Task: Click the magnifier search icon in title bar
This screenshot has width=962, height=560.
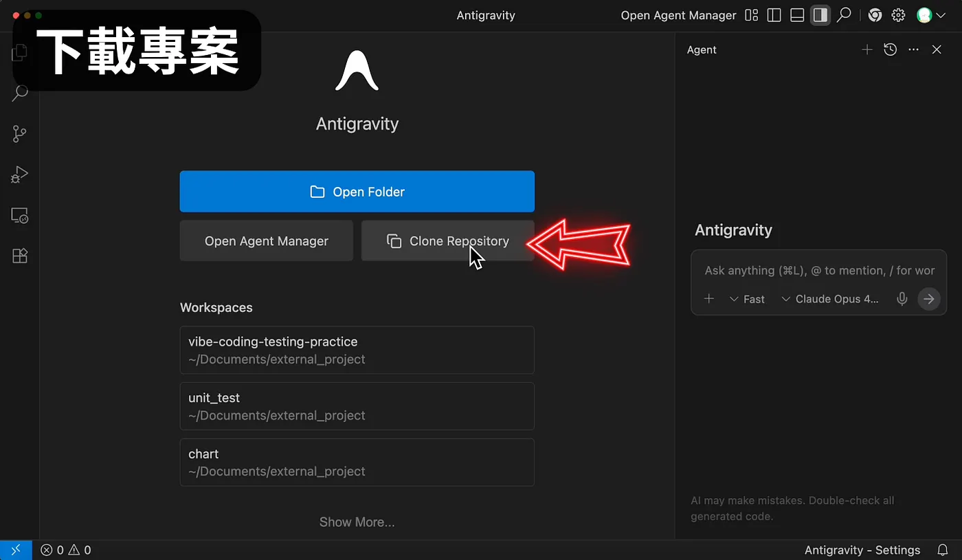Action: pyautogui.click(x=844, y=15)
